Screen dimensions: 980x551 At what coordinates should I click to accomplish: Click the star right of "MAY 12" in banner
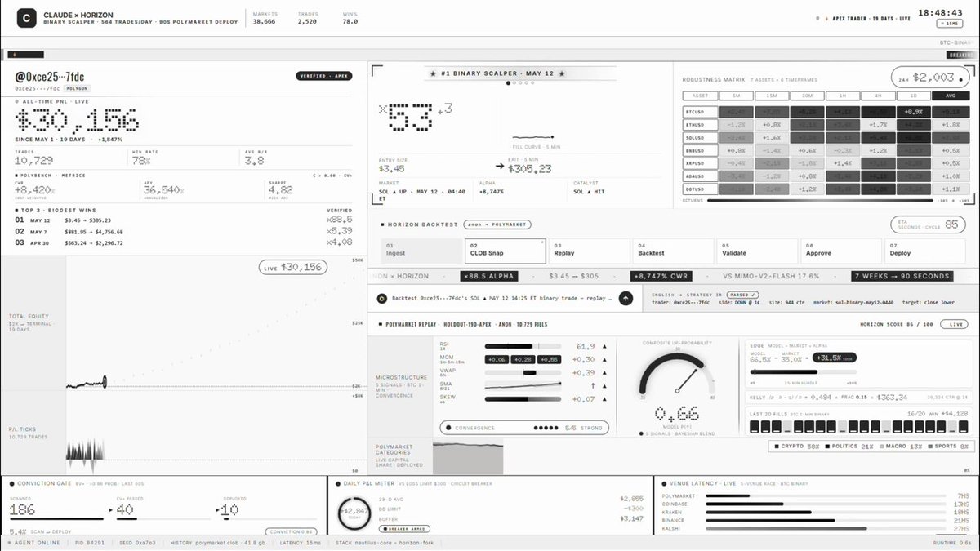coord(561,73)
